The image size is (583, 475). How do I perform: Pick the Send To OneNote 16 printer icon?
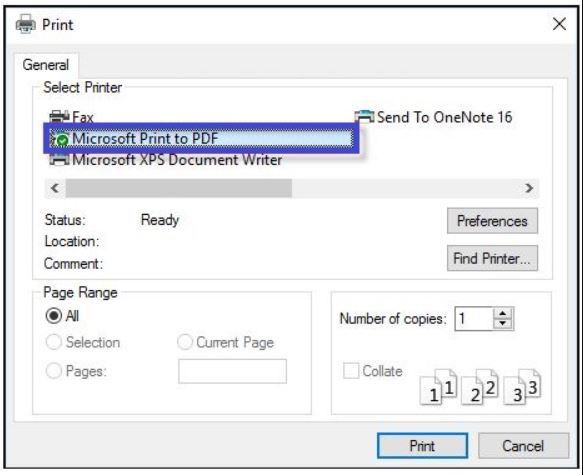click(x=364, y=117)
